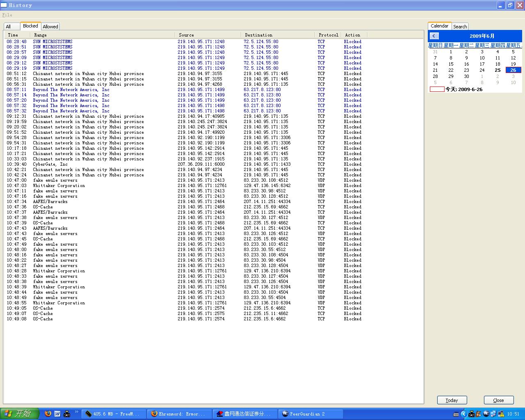Viewport: 525px width, 420px height.
Task: Click destination 219.140.95.171:1433
Action: pos(267,164)
